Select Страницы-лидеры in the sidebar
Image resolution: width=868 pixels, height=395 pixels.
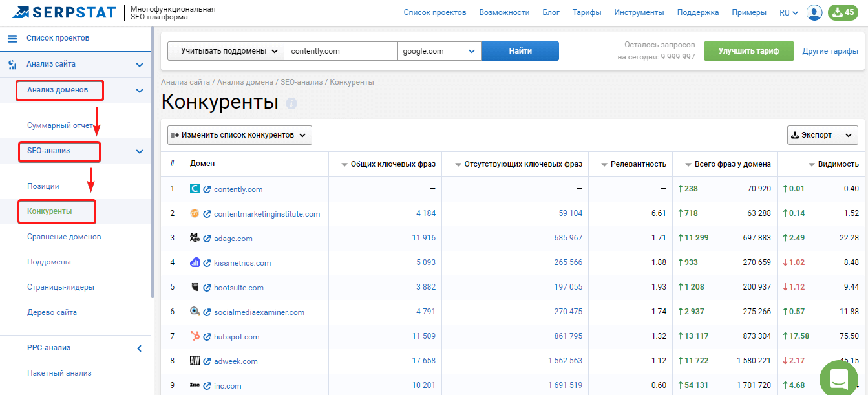(61, 287)
